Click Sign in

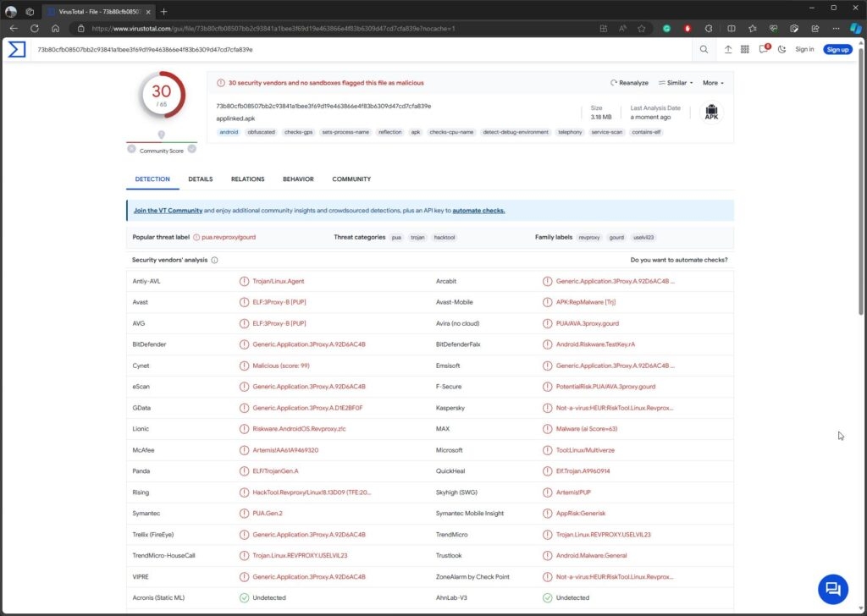[804, 49]
